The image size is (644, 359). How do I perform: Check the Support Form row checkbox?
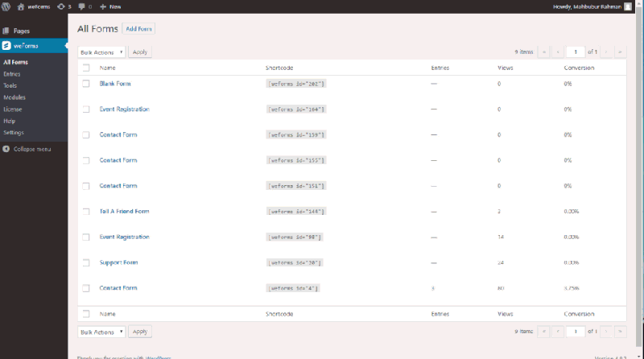pyautogui.click(x=86, y=262)
